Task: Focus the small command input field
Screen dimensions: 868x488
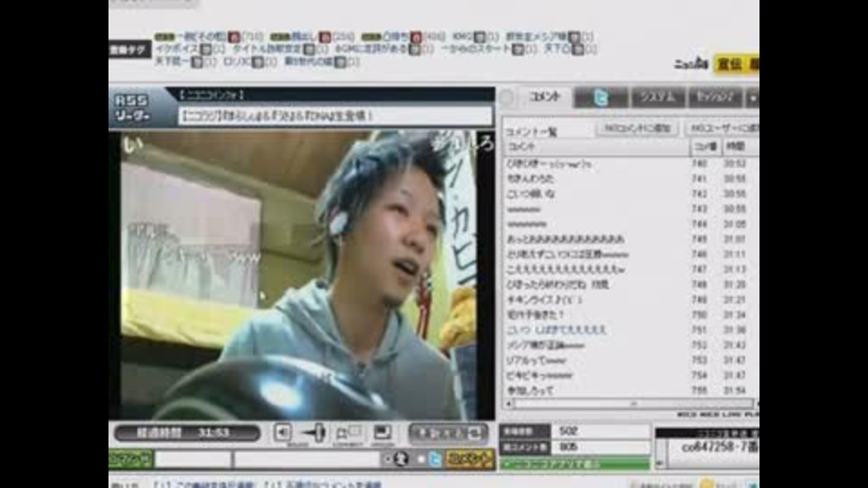Action: (x=193, y=459)
